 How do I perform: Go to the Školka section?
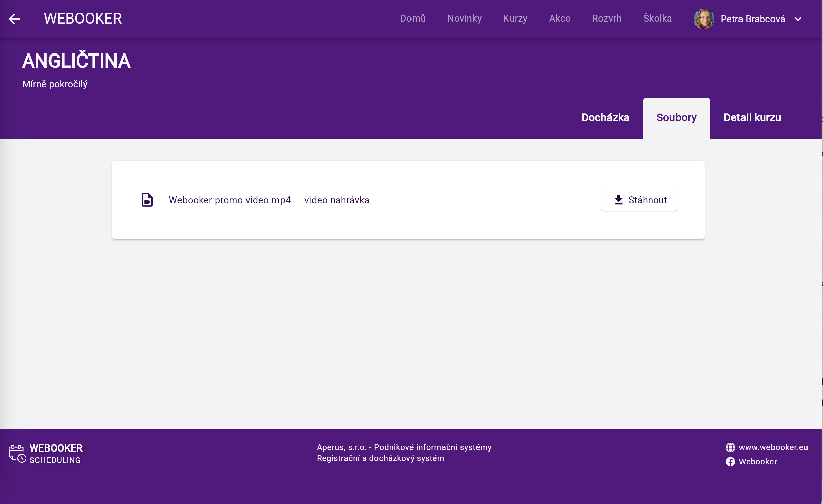(657, 19)
